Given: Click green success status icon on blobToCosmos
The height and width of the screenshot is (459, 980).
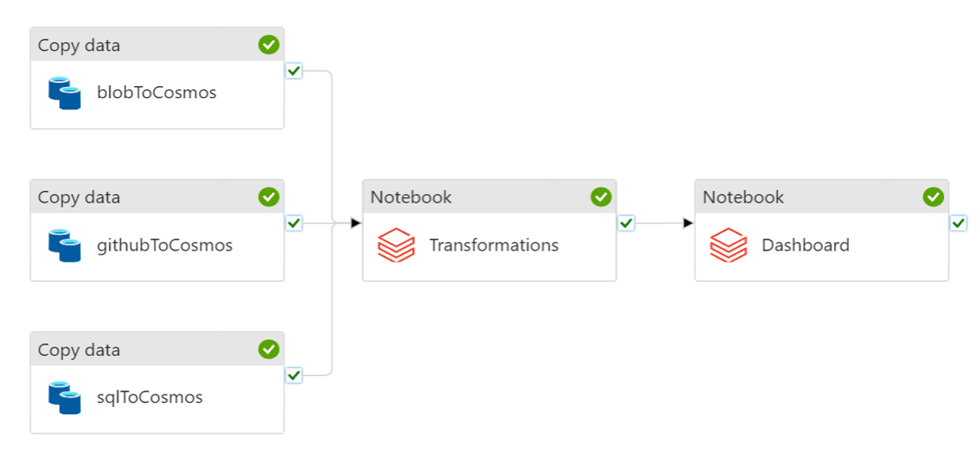Looking at the screenshot, I should click(269, 46).
